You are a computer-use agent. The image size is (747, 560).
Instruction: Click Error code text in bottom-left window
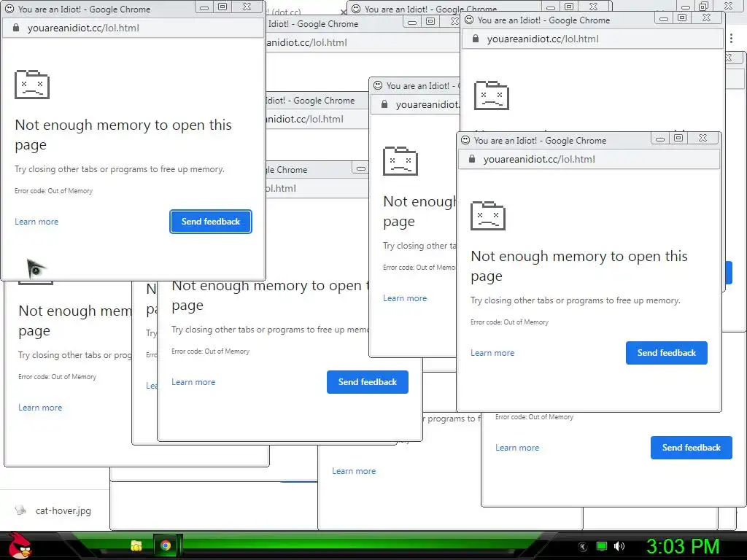coord(57,377)
